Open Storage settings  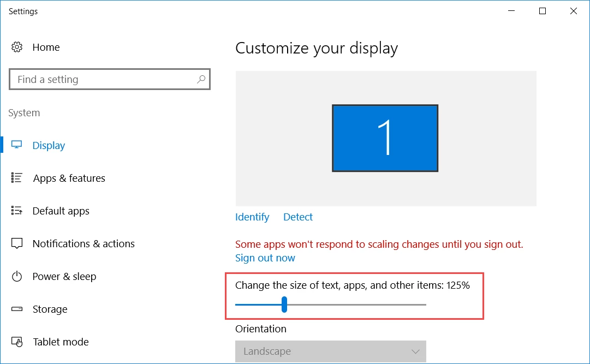(50, 309)
